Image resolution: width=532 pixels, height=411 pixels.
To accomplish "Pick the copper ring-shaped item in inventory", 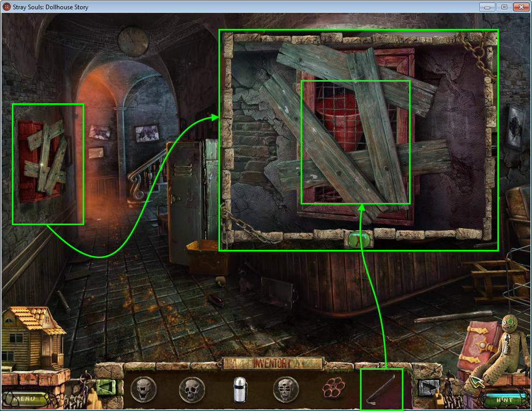I will (333, 389).
